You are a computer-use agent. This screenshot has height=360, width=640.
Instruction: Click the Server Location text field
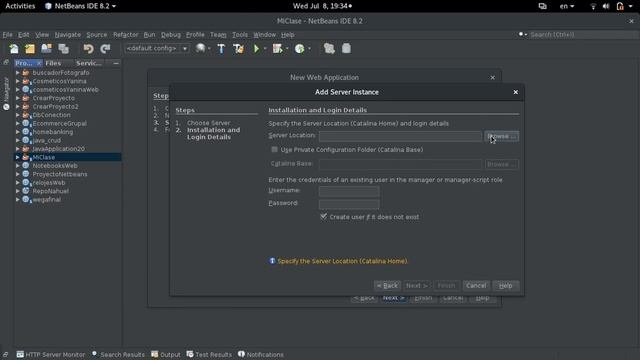click(400, 136)
